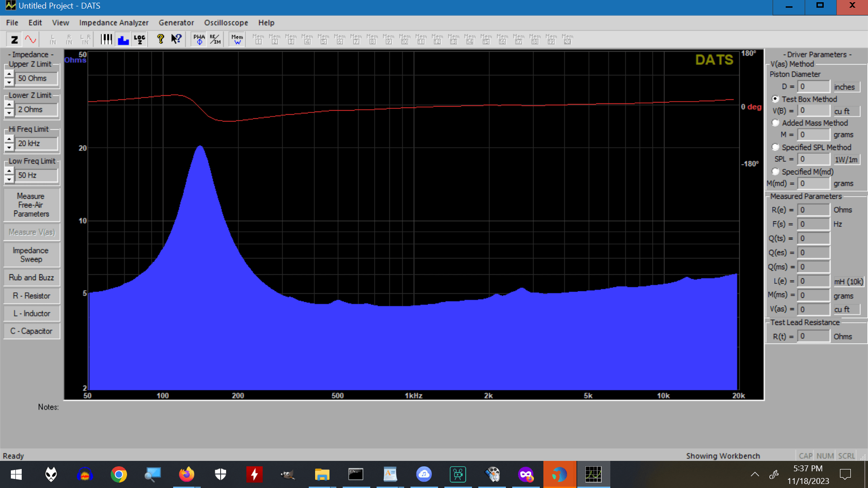Open the Help menu

click(x=266, y=23)
